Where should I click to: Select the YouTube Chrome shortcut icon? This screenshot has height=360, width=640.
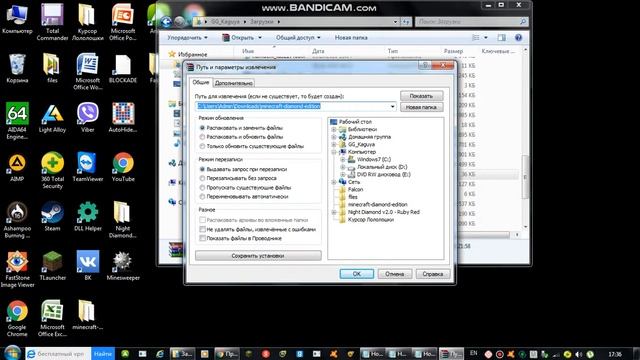pos(123,167)
